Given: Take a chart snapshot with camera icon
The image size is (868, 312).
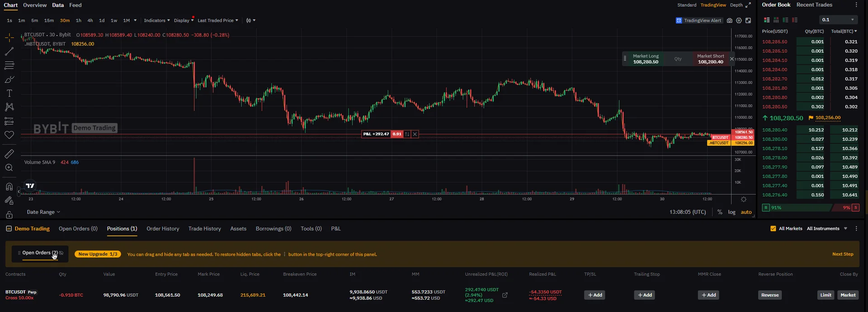Looking at the screenshot, I should click(x=729, y=20).
